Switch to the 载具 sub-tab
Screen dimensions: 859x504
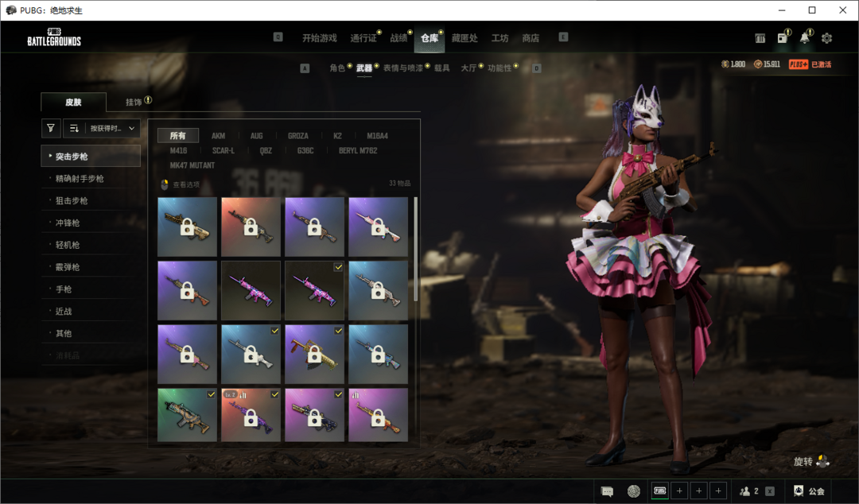[x=441, y=68]
